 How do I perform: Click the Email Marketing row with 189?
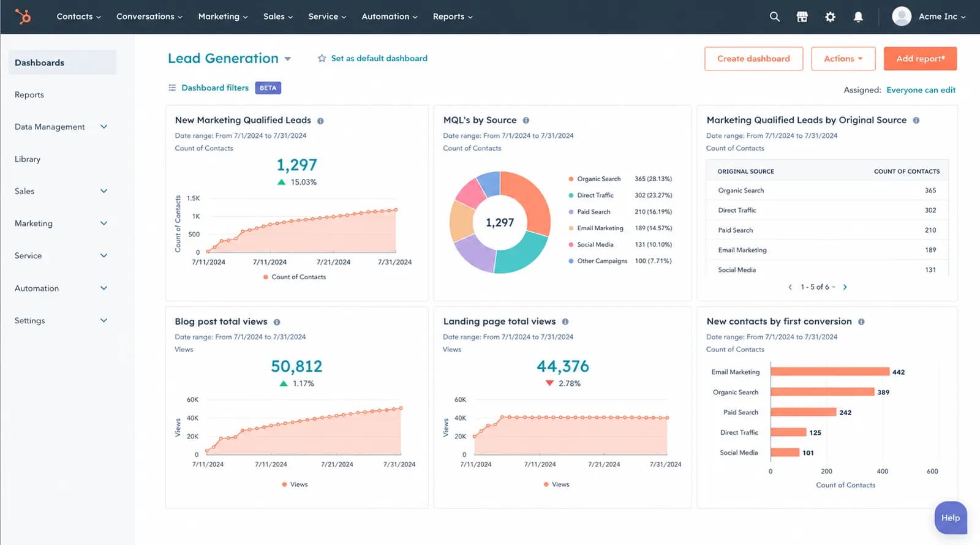(827, 250)
